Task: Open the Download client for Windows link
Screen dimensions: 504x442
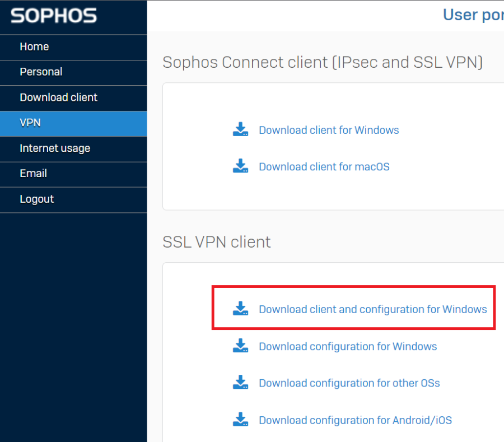Action: [x=329, y=130]
